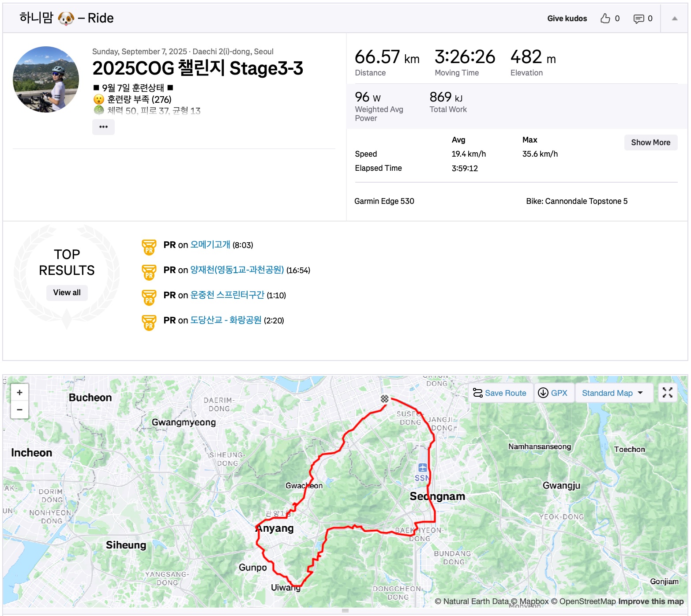Open the 운중천 스프린터구간 segment link
Image resolution: width=691 pixels, height=616 pixels.
coord(227,295)
